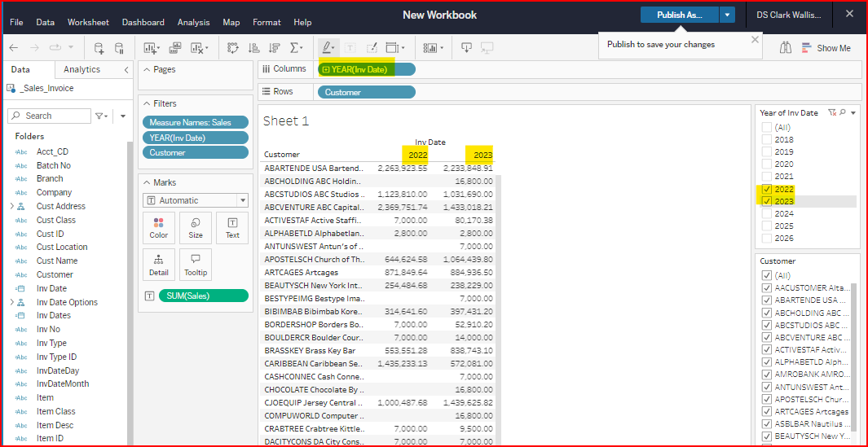868x447 pixels.
Task: Click the Totals sigma icon
Action: 295,48
